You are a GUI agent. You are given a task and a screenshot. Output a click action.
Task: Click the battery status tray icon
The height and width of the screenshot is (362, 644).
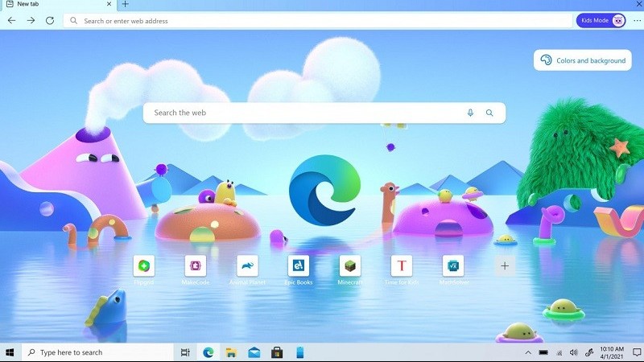543,352
